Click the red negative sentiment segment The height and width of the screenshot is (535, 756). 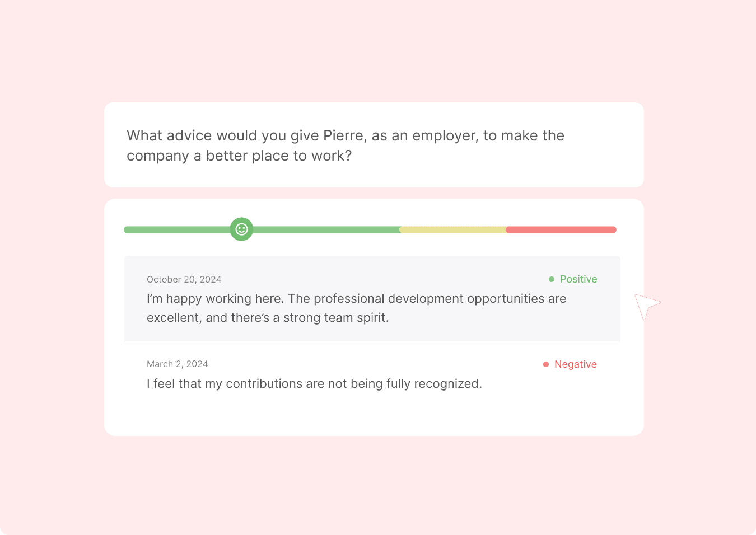tap(561, 229)
